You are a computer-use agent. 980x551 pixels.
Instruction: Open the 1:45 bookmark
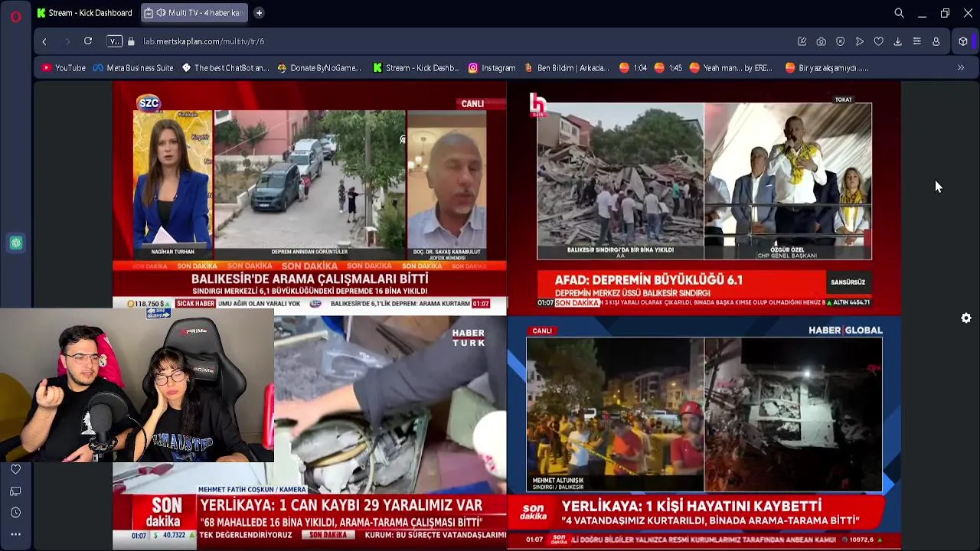(x=668, y=68)
